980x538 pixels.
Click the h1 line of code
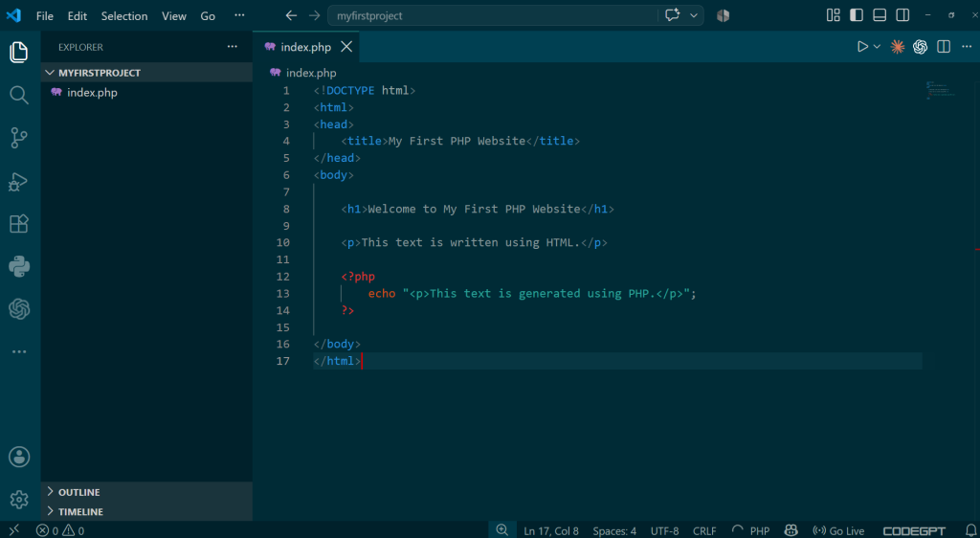coord(478,210)
